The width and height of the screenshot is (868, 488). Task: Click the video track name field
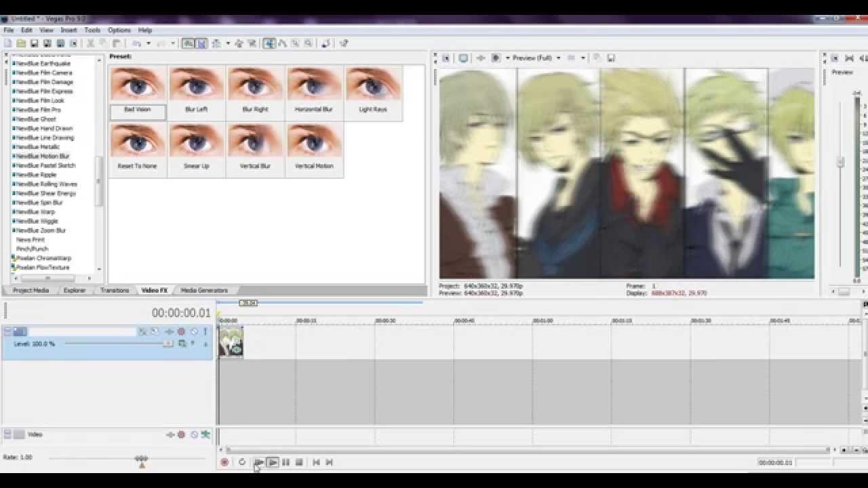tap(82, 331)
